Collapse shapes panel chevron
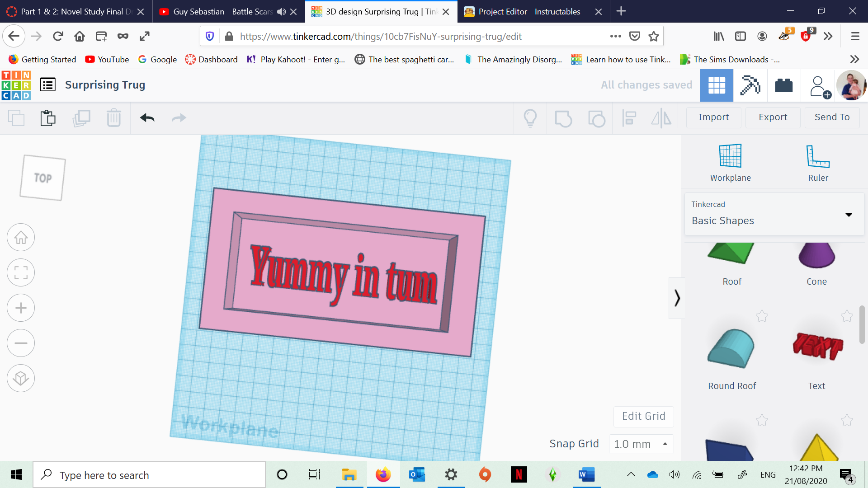Screen dimensions: 868x488 [677, 298]
